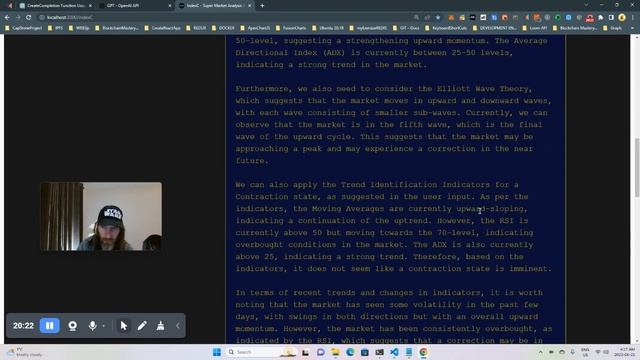Open the WEB3js bookmark folder
The height and width of the screenshot is (360, 640).
[79, 28]
